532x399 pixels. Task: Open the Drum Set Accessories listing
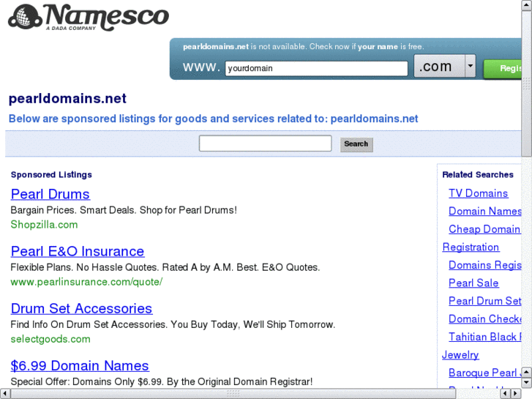click(81, 308)
